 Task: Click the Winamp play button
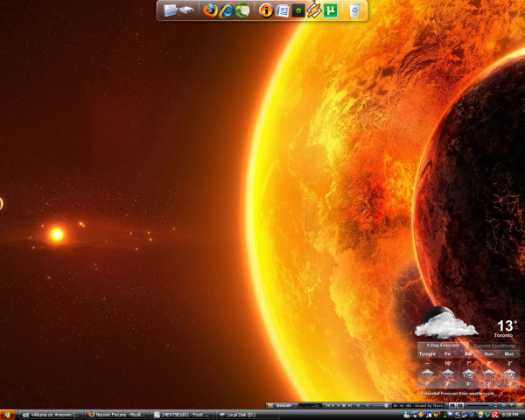pyautogui.click(x=333, y=406)
